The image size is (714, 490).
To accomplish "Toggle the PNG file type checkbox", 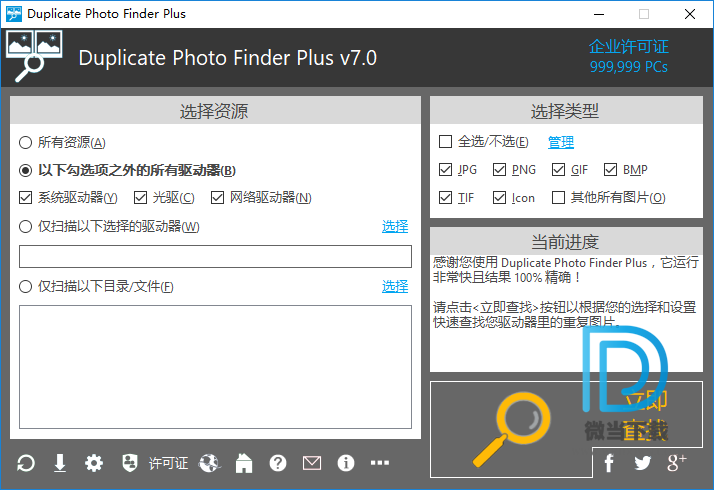I will click(500, 170).
